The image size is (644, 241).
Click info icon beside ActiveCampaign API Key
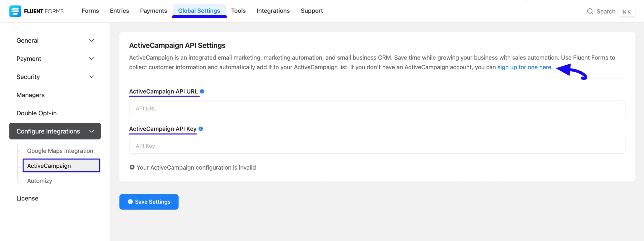click(201, 129)
